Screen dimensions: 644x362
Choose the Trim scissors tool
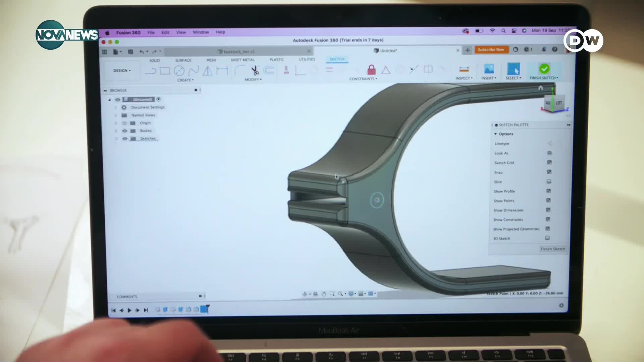pos(255,70)
